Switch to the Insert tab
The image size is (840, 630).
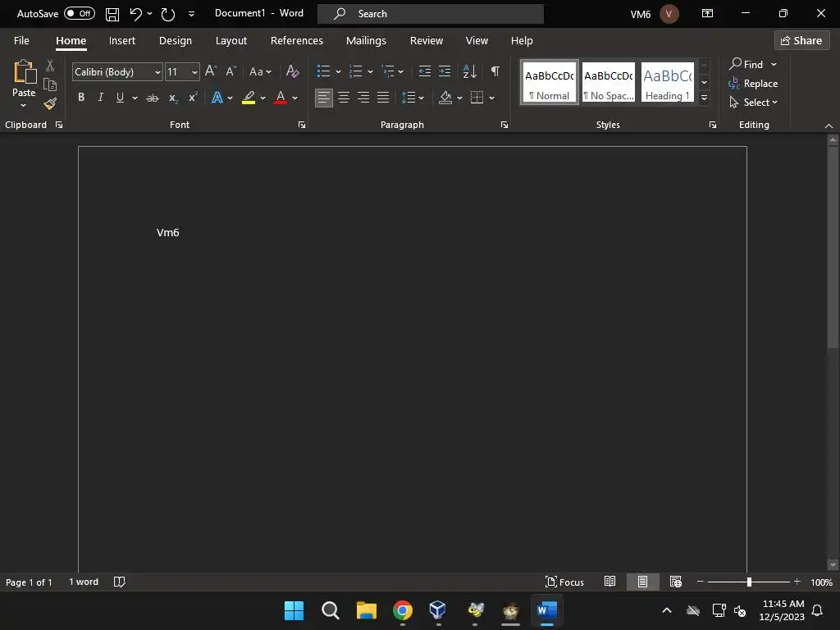tap(122, 41)
